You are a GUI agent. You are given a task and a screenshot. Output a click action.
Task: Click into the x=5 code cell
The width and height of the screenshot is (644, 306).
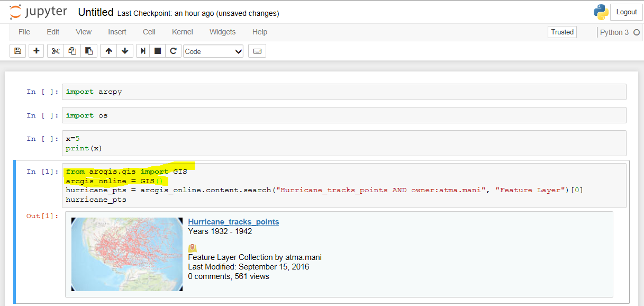click(344, 143)
